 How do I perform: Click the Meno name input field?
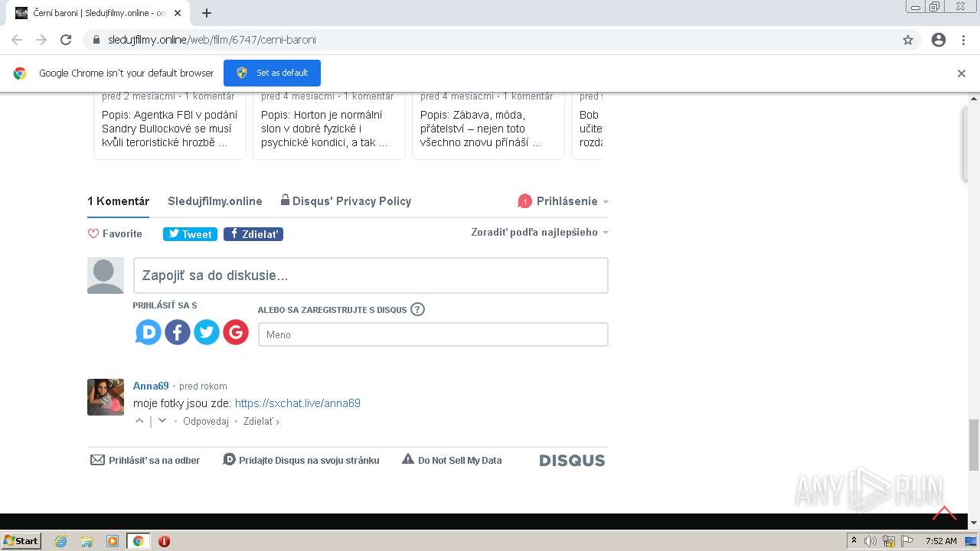pyautogui.click(x=433, y=334)
